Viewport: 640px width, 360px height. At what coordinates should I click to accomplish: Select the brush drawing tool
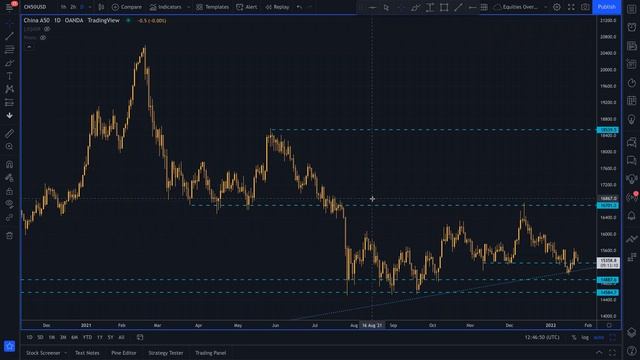pyautogui.click(x=9, y=63)
